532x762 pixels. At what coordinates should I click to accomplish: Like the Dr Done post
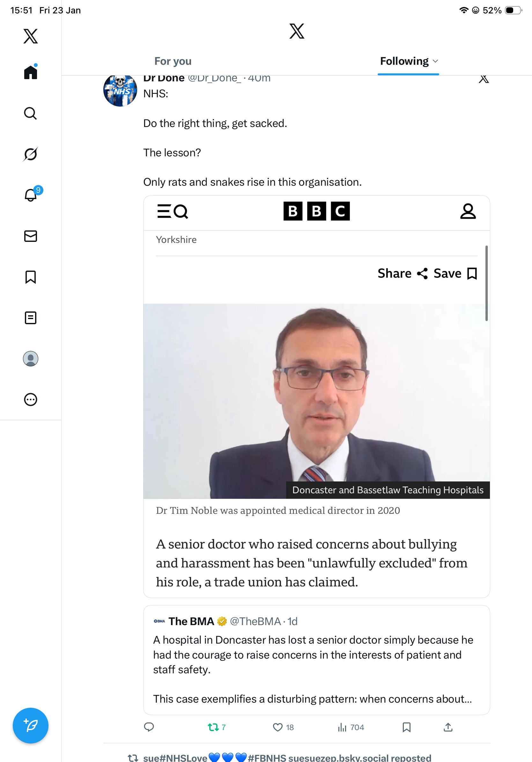pos(277,727)
